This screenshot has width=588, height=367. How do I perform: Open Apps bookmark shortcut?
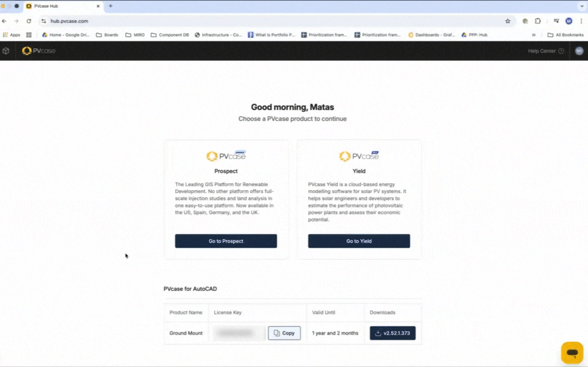coord(11,35)
